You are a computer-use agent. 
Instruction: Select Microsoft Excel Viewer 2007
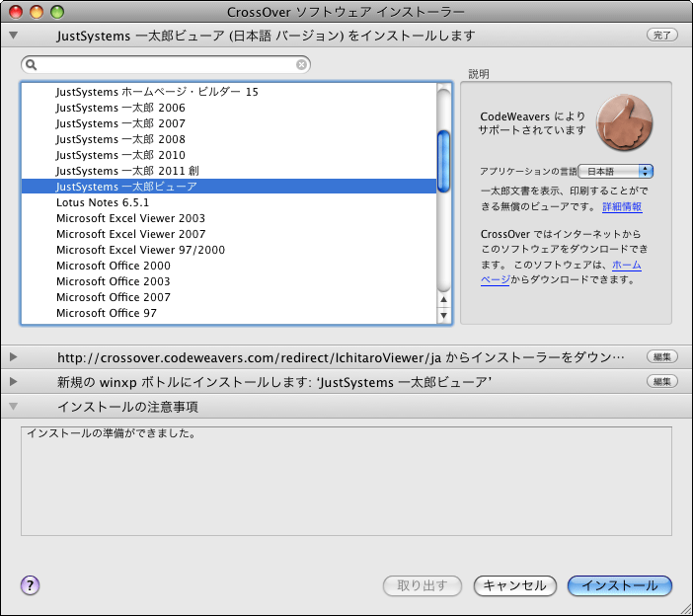point(229,234)
